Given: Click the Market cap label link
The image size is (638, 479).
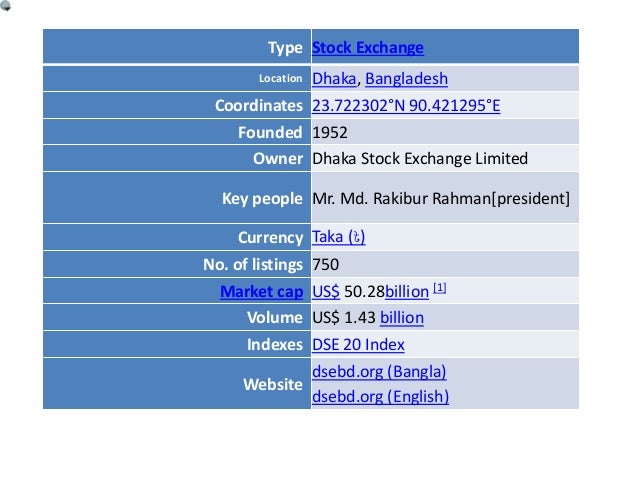Looking at the screenshot, I should (x=262, y=291).
